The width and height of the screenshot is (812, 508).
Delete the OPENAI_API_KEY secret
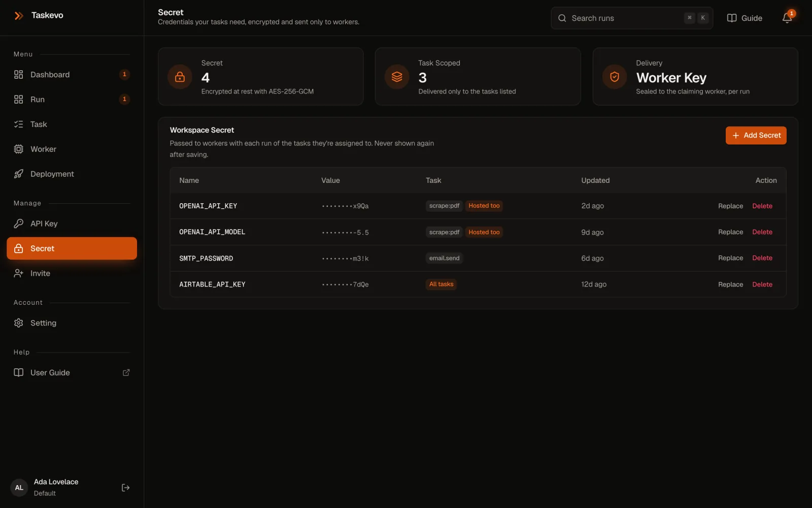click(x=762, y=206)
